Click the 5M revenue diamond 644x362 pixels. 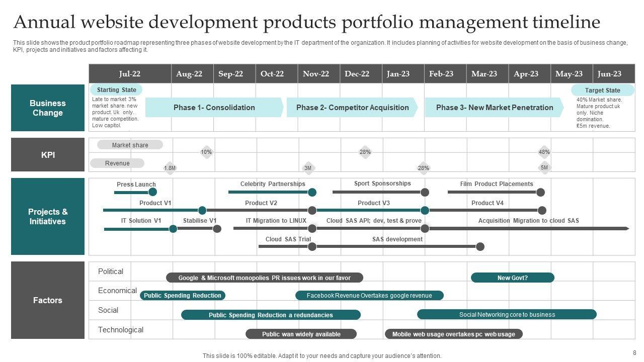544,167
